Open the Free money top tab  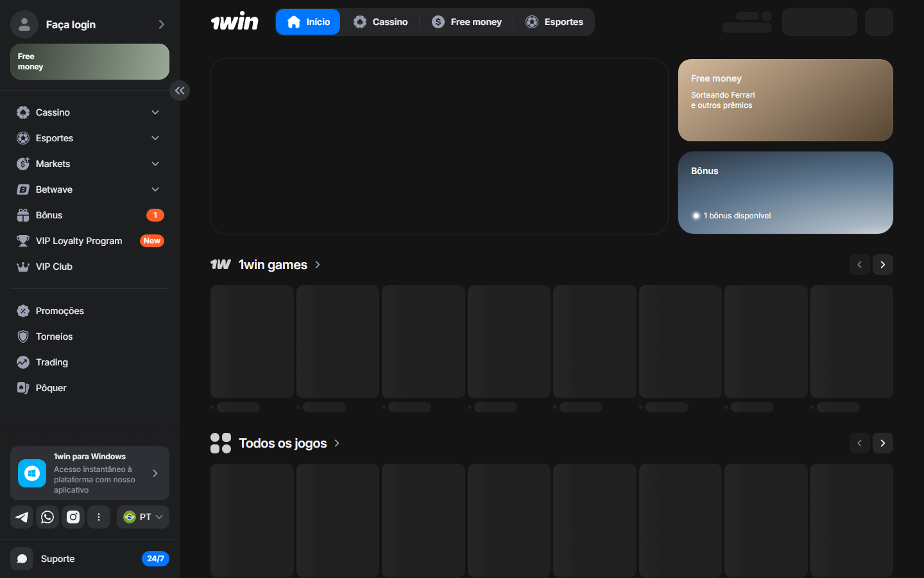(x=466, y=22)
